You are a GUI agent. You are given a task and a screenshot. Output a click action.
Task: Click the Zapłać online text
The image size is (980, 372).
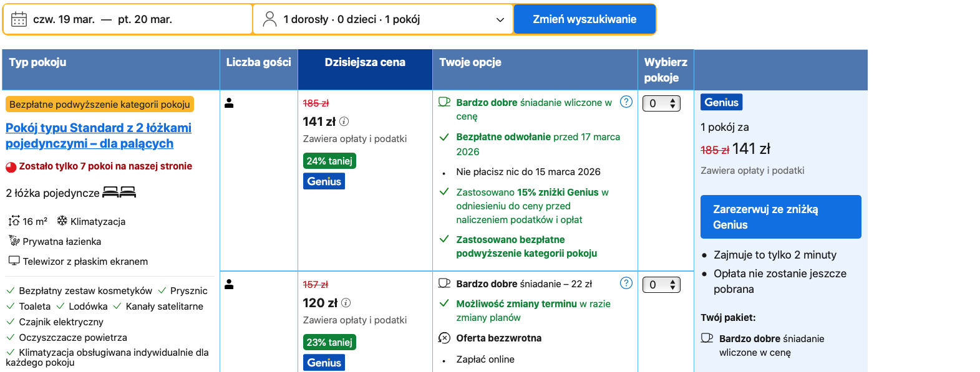pyautogui.click(x=485, y=360)
